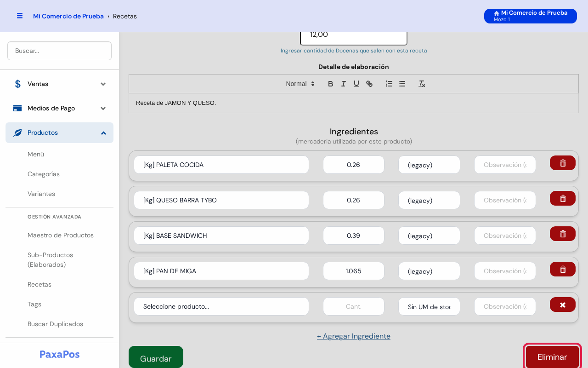Open Menú in the sidebar
The width and height of the screenshot is (588, 368).
click(x=36, y=154)
